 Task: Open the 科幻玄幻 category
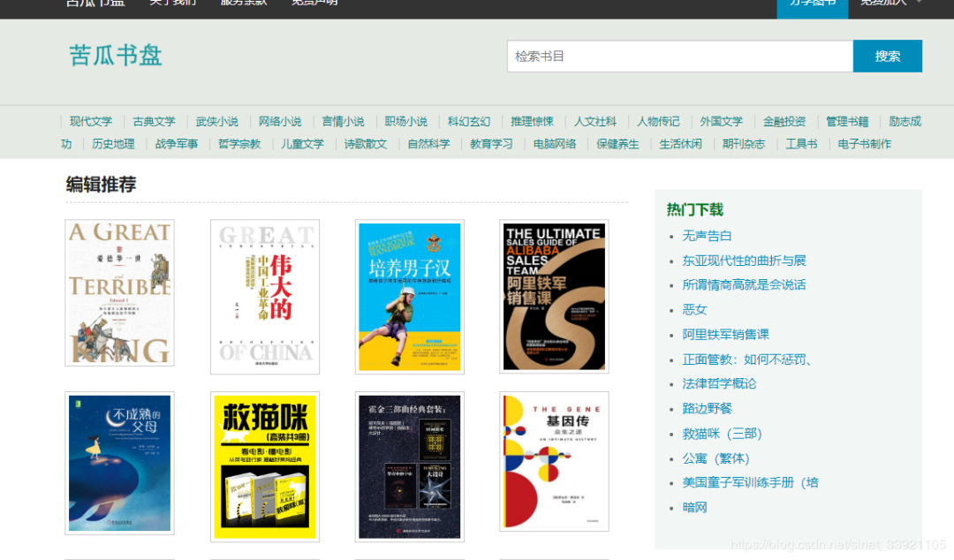pyautogui.click(x=469, y=121)
